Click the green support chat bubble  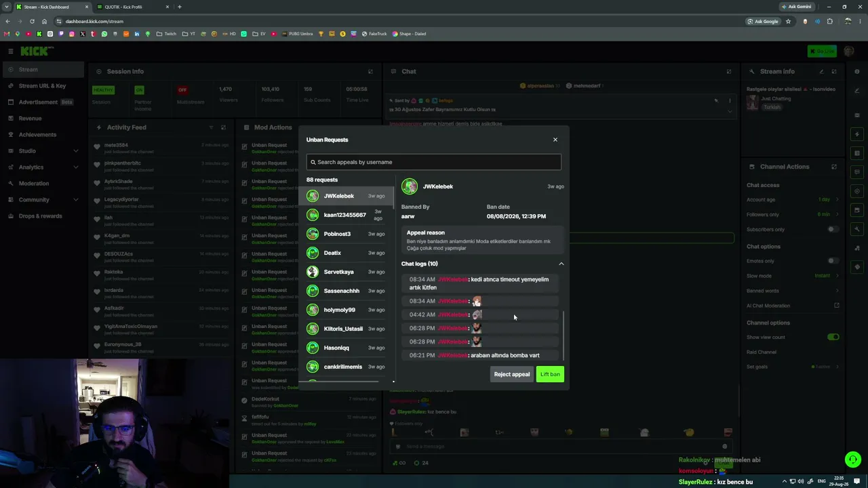853,460
